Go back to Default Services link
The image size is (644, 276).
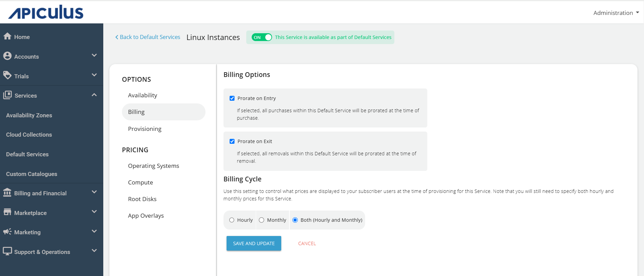148,37
